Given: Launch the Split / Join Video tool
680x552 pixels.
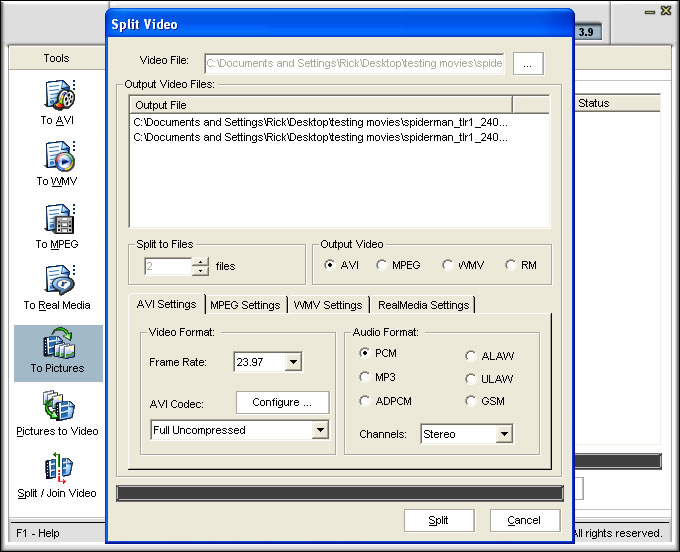Looking at the screenshot, I should point(57,469).
